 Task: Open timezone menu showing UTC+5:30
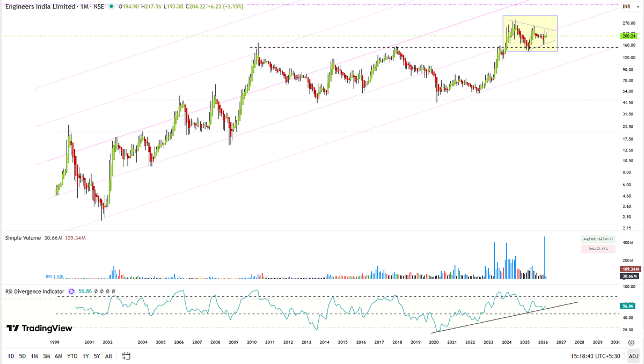pos(597,355)
